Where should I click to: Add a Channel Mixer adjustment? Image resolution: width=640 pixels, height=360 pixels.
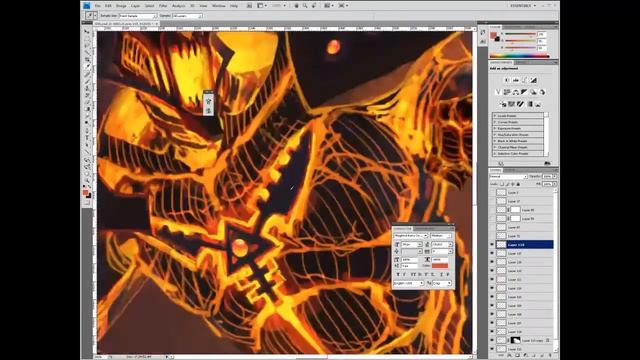tap(542, 92)
